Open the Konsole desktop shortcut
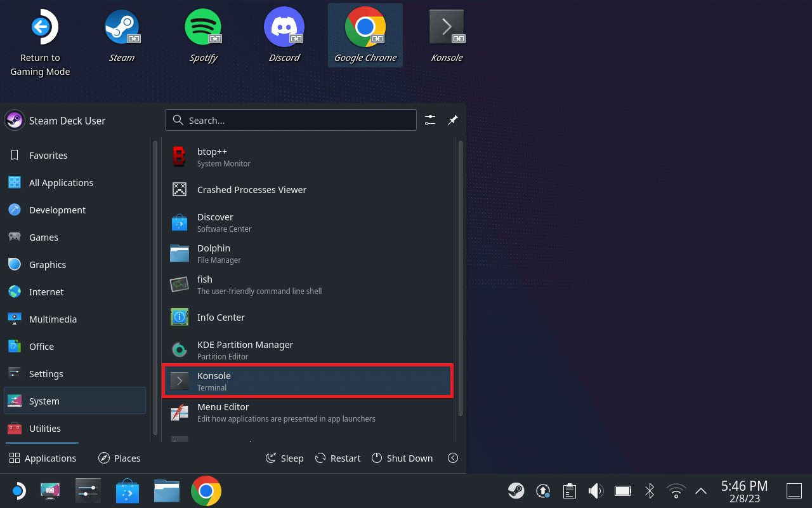 [447, 37]
